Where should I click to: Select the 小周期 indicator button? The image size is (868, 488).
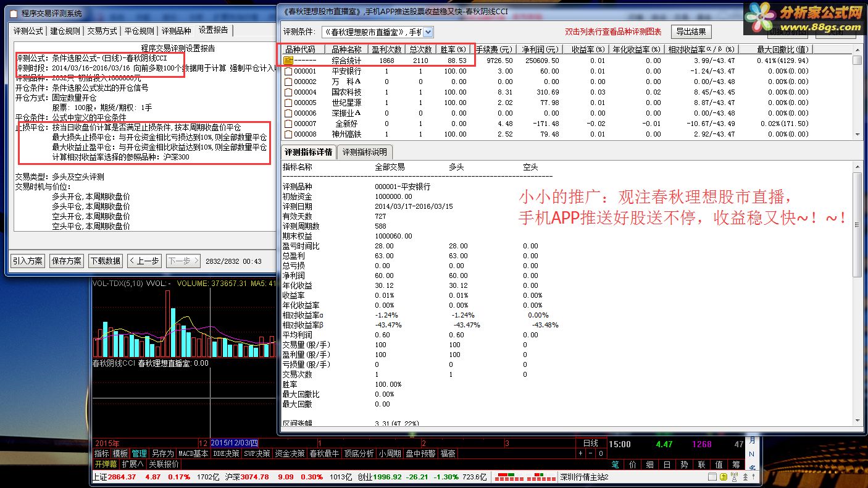point(390,453)
